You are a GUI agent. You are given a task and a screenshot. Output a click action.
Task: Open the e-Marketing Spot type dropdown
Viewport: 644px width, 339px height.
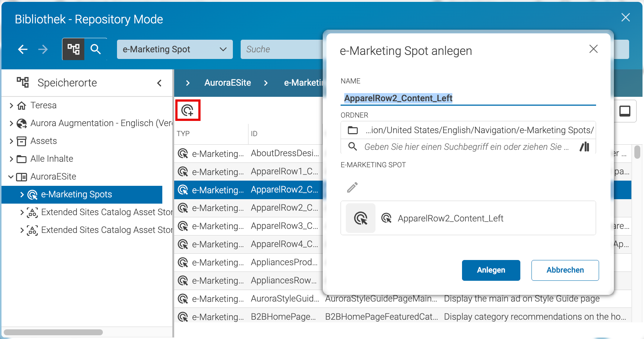(x=175, y=49)
